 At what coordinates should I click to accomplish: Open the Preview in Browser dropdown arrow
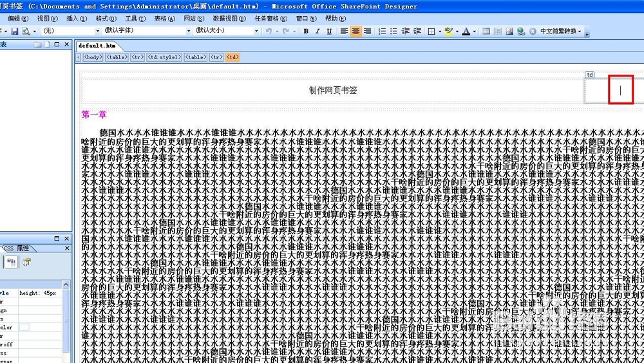point(34,31)
